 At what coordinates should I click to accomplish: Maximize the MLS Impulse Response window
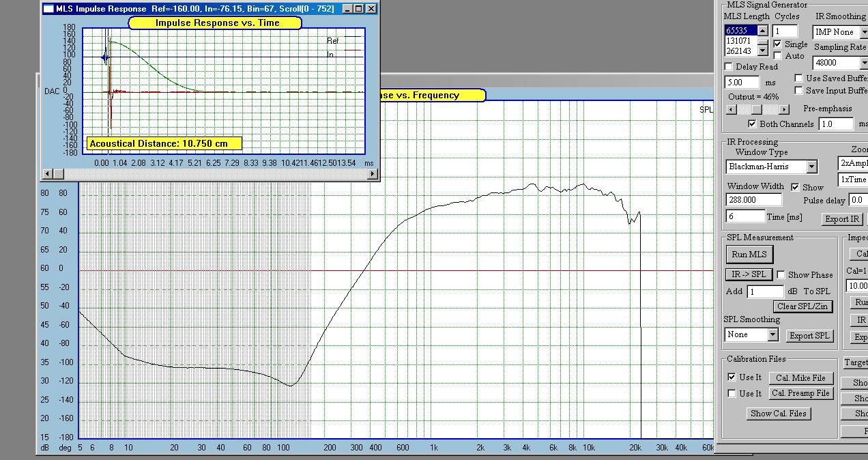(359, 8)
